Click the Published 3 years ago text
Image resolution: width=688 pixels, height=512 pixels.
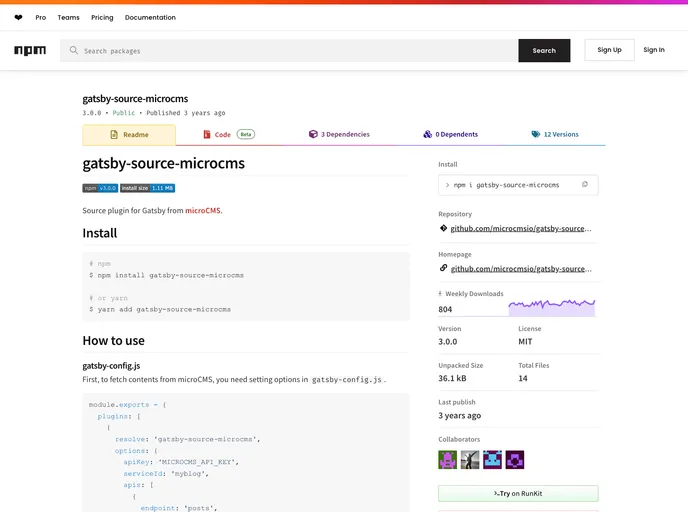click(x=186, y=113)
